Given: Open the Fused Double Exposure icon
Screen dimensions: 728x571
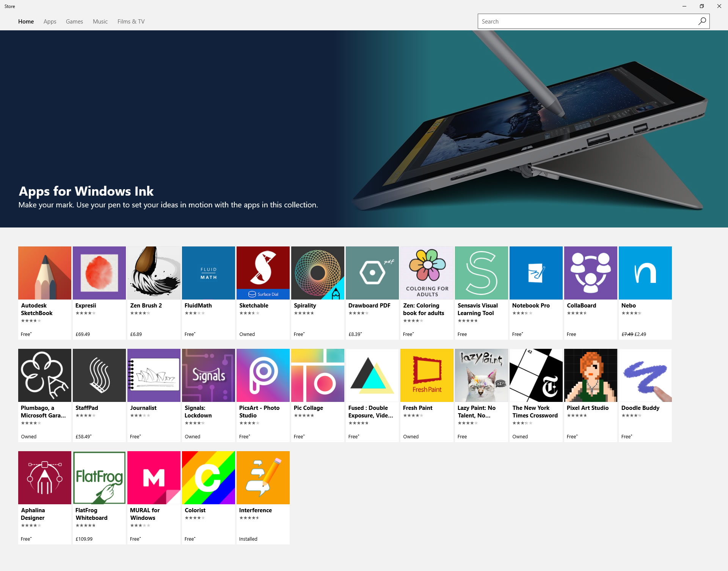Looking at the screenshot, I should (x=372, y=375).
